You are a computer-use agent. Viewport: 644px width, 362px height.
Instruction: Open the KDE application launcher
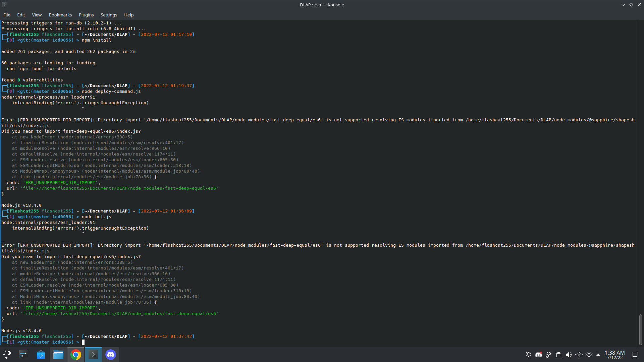(7, 355)
